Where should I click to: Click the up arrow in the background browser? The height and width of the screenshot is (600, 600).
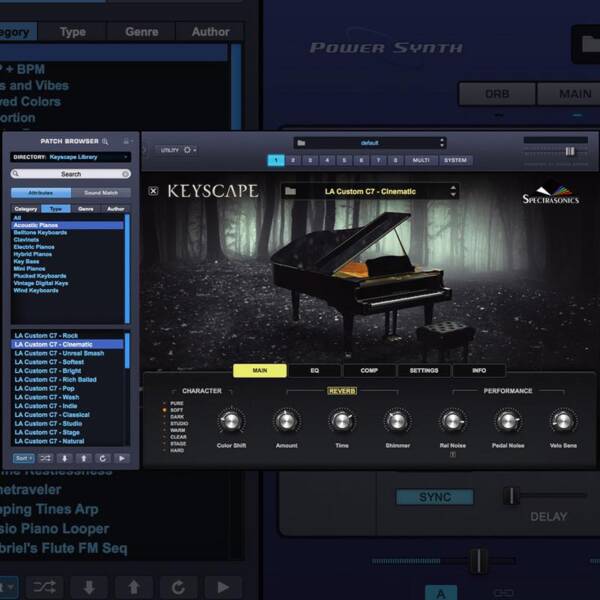(x=134, y=587)
